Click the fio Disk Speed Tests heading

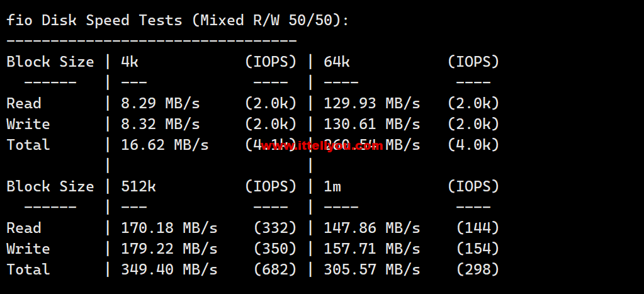(x=178, y=20)
